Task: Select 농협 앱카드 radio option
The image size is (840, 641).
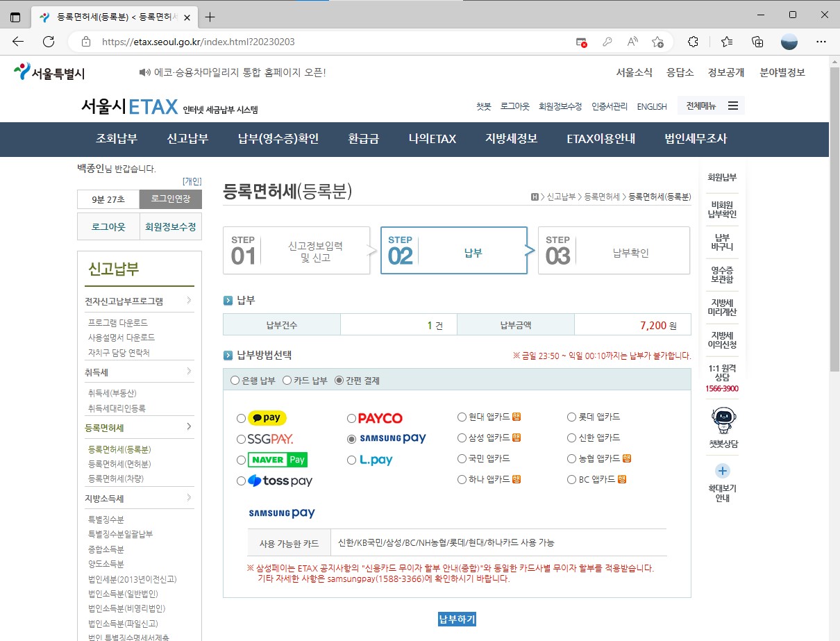Action: coord(572,458)
